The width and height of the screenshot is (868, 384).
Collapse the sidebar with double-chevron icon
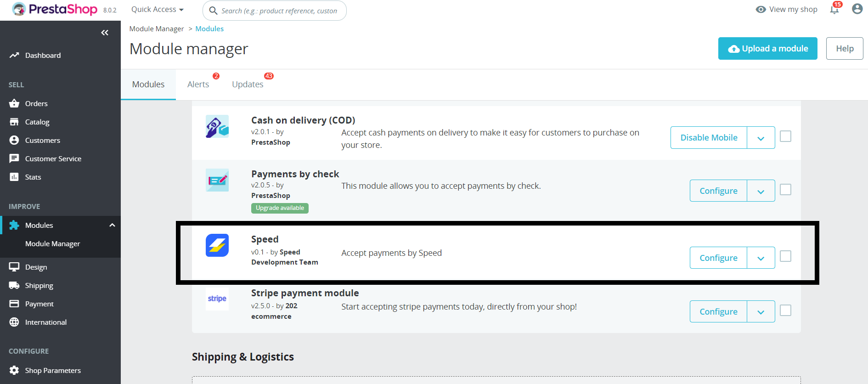coord(105,33)
